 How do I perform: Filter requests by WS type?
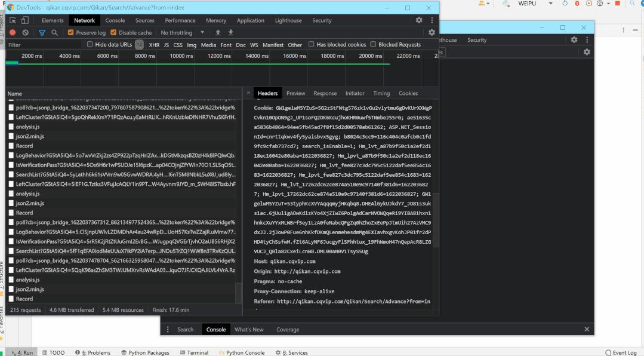254,45
